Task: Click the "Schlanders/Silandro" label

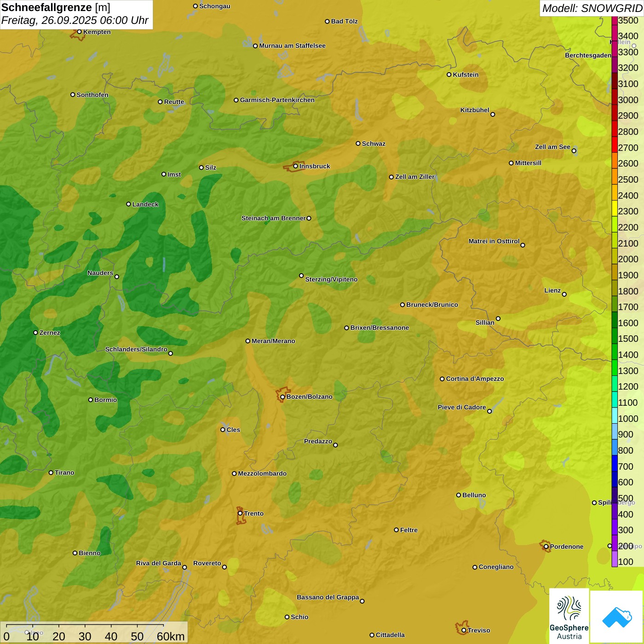Action: click(136, 349)
